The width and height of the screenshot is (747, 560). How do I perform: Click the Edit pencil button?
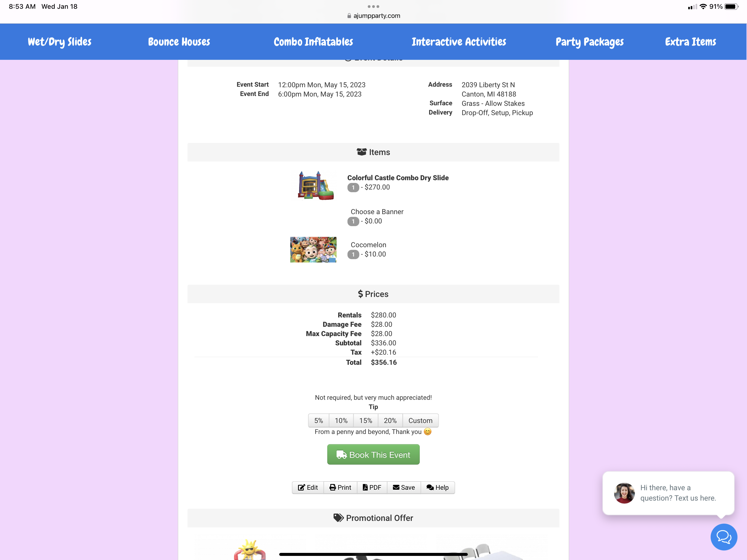308,487
